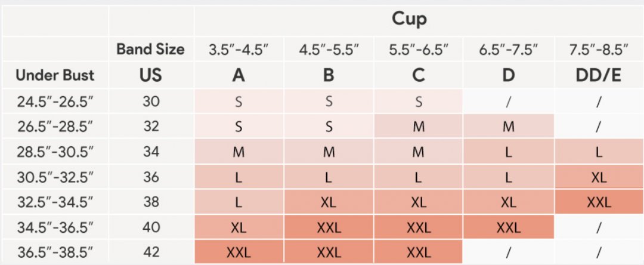Select the Band Size column header
644x265 pixels.
[x=151, y=50]
